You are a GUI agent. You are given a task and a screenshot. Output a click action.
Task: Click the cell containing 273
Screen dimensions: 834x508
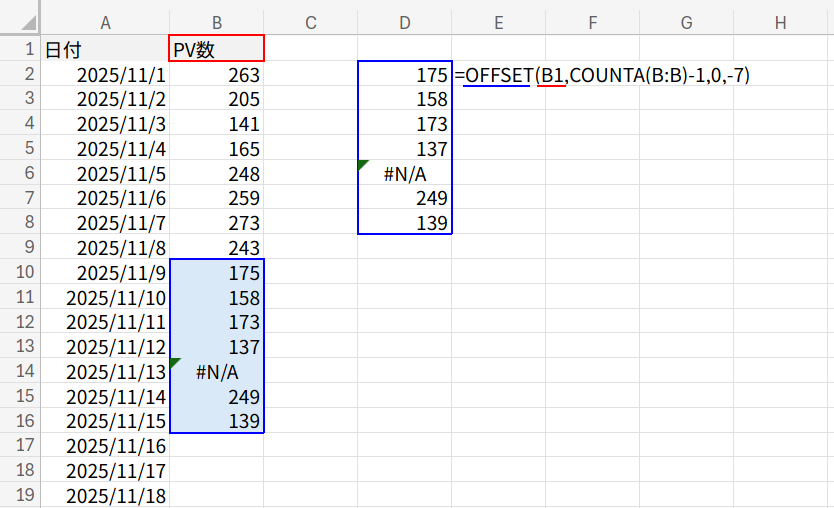pos(217,223)
